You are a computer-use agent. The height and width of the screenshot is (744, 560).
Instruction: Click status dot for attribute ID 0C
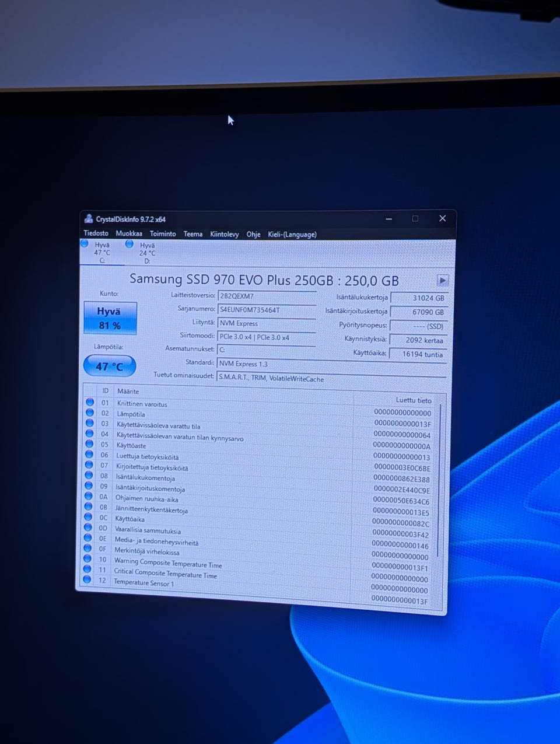[87, 517]
